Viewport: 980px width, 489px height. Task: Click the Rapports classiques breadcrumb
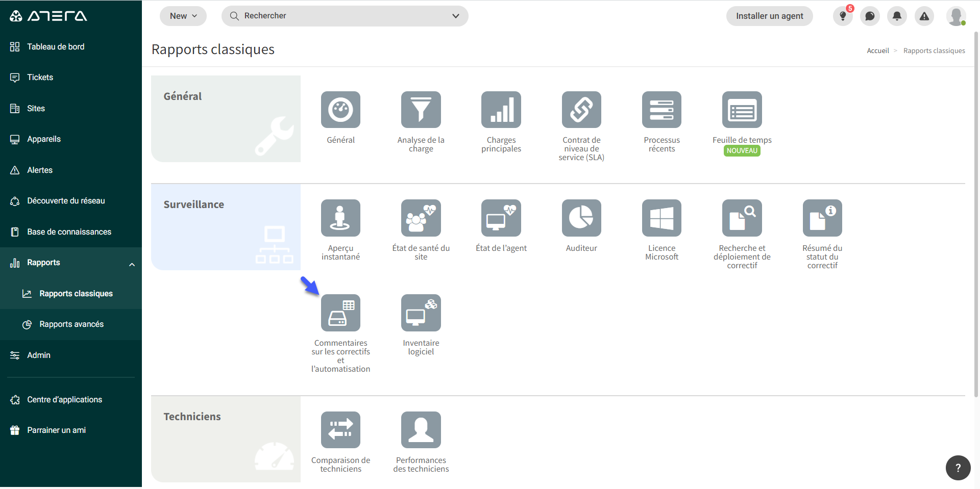[934, 50]
